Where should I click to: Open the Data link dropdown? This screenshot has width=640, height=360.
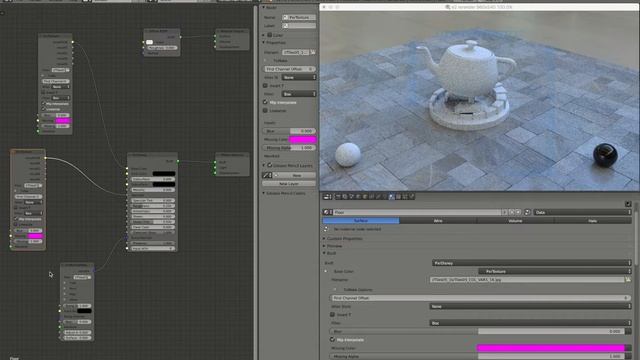click(583, 212)
